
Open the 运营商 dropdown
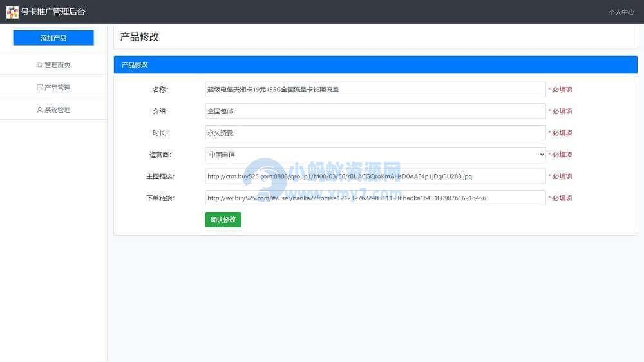(375, 155)
